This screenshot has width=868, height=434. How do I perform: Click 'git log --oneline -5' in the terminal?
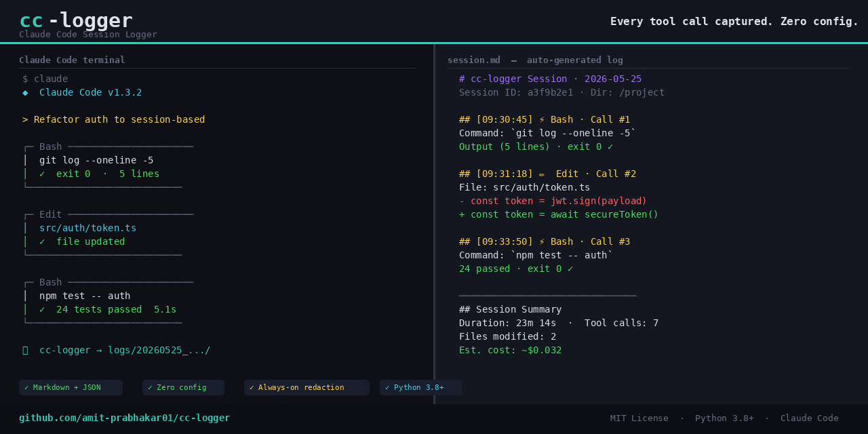[96, 161]
